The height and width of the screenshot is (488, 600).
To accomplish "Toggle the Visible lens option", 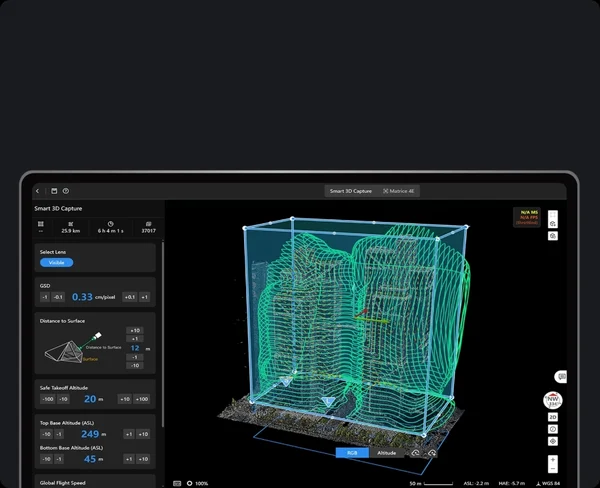I will pos(57,263).
